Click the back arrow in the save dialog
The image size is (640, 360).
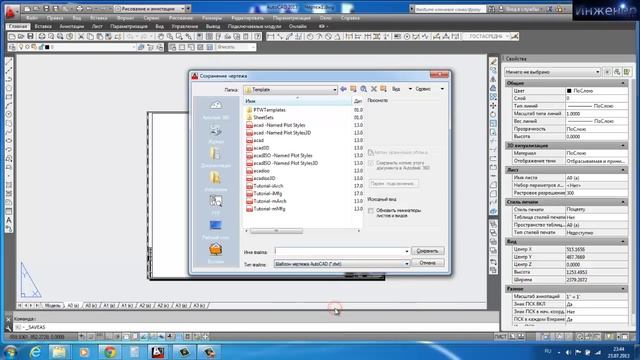tap(343, 89)
